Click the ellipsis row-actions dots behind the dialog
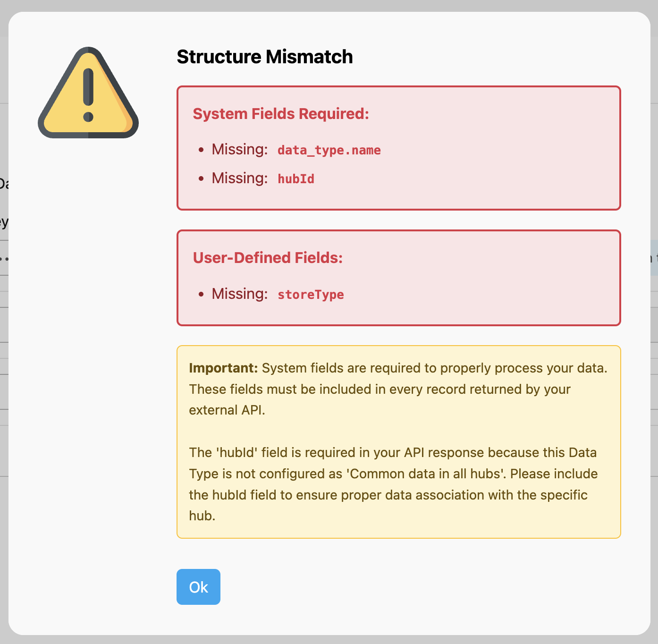Screen dimensions: 658x644 [5, 258]
